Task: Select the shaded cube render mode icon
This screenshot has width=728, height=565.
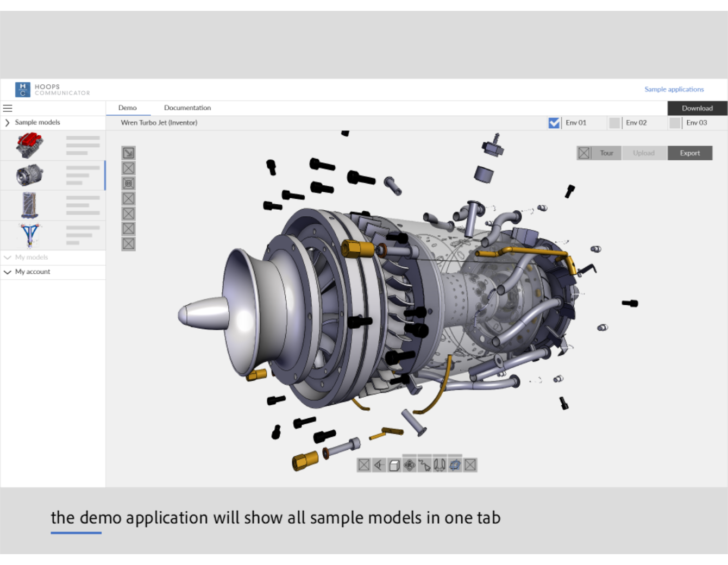Action: 394,465
